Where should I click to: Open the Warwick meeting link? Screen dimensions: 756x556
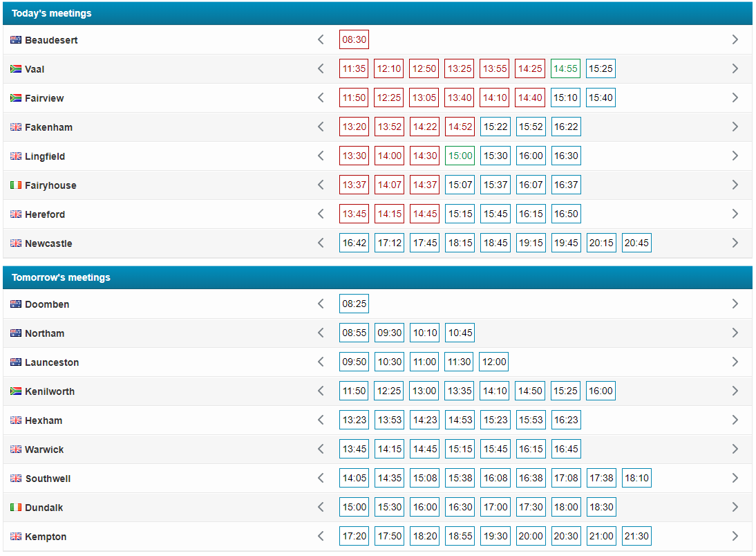tap(44, 450)
